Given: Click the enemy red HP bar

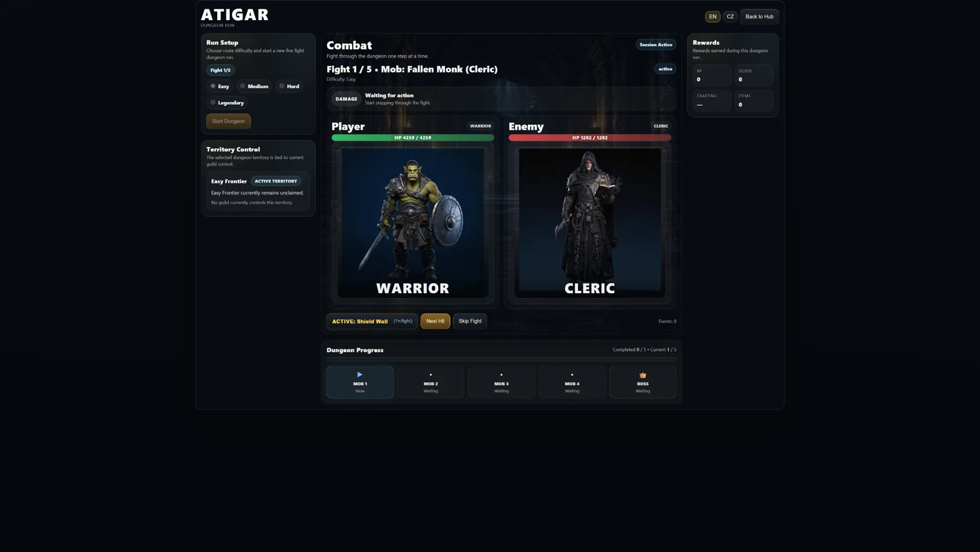Looking at the screenshot, I should [x=590, y=138].
